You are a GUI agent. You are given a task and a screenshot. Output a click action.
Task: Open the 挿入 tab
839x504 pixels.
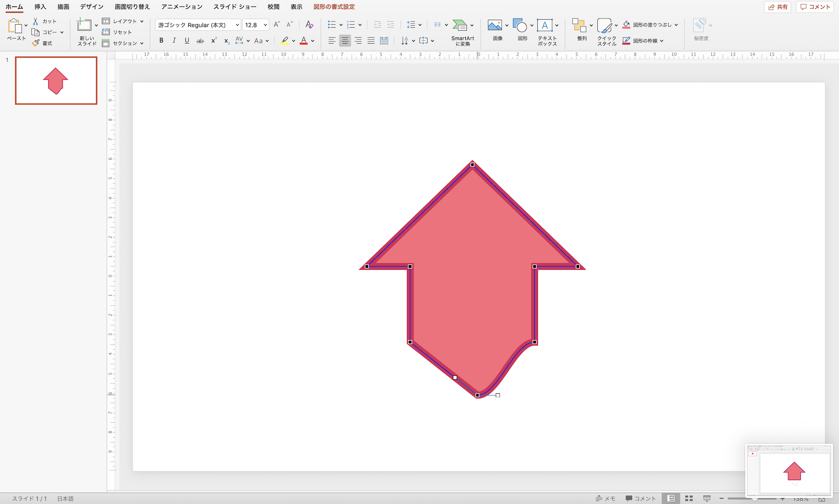[40, 7]
